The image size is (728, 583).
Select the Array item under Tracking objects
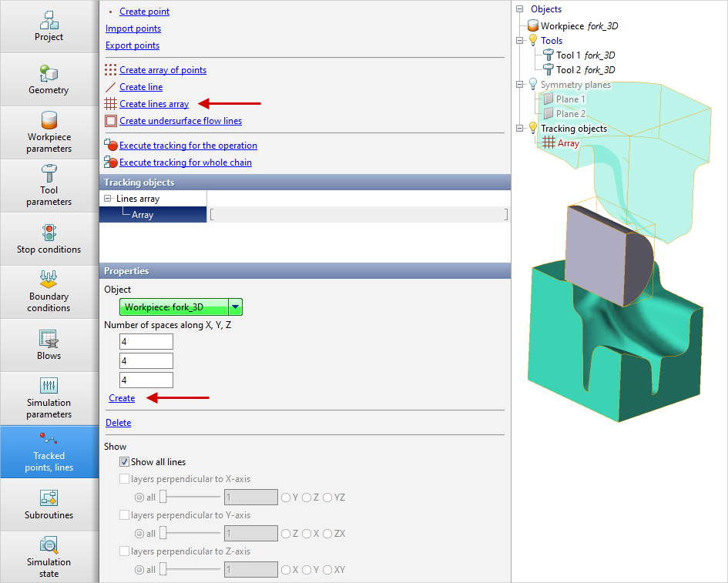pyautogui.click(x=568, y=143)
